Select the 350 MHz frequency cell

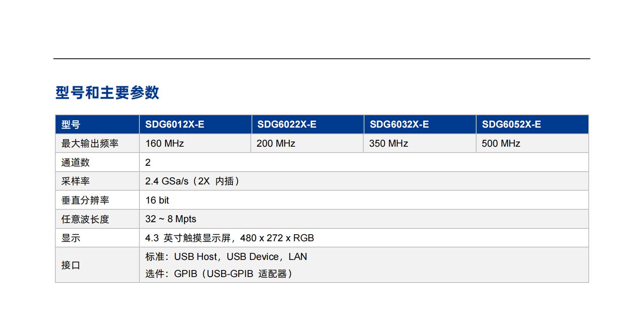coord(388,144)
